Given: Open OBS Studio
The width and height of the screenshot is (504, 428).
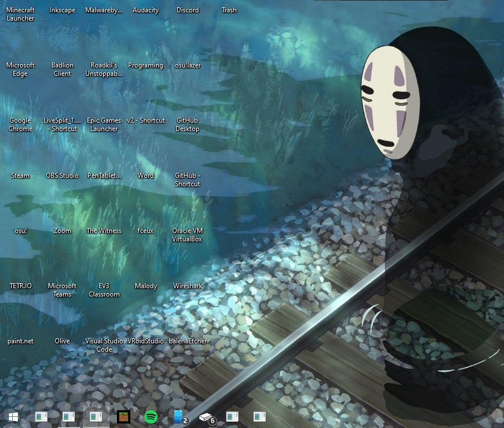Looking at the screenshot, I should coord(62,176).
